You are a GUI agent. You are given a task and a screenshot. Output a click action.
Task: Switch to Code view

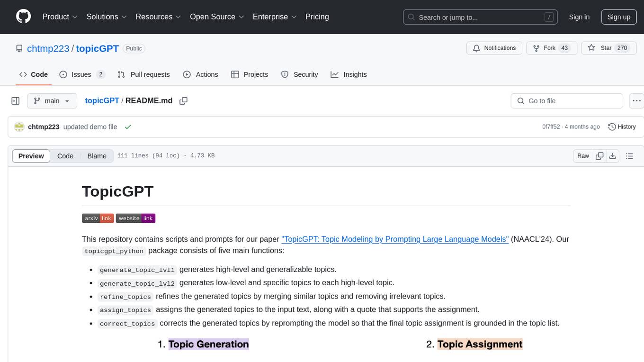click(65, 156)
